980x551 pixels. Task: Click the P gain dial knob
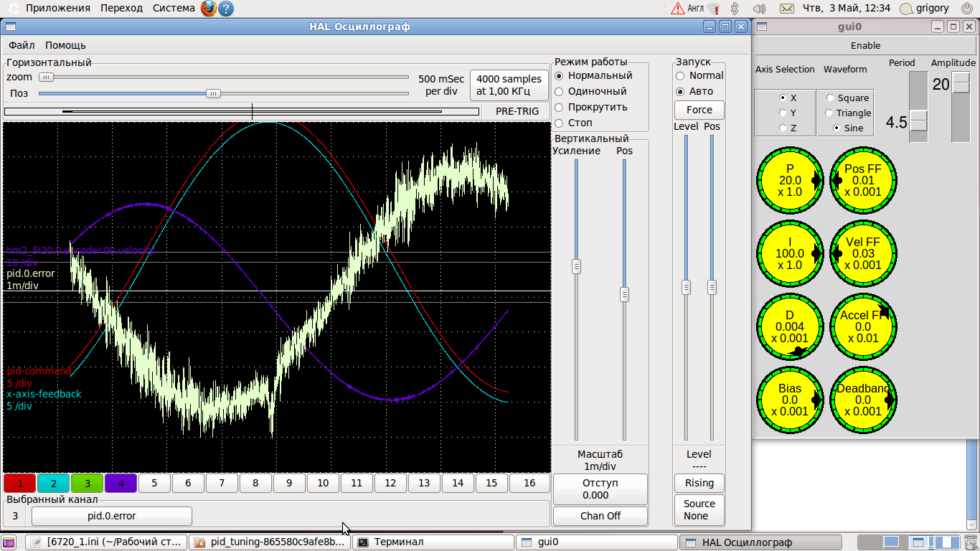click(x=790, y=181)
